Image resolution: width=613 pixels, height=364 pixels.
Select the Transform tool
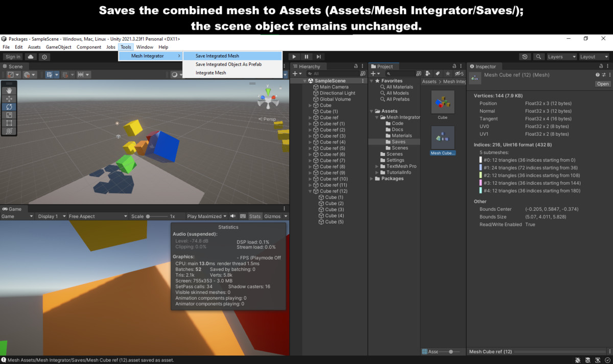click(9, 131)
